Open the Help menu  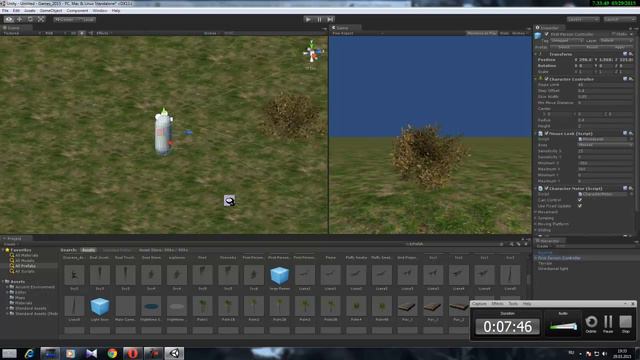(x=116, y=11)
